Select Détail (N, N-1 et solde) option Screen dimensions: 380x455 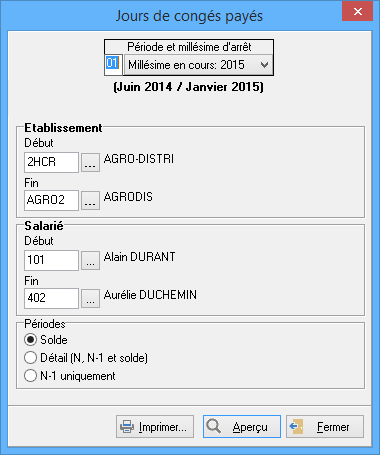[x=30, y=358]
